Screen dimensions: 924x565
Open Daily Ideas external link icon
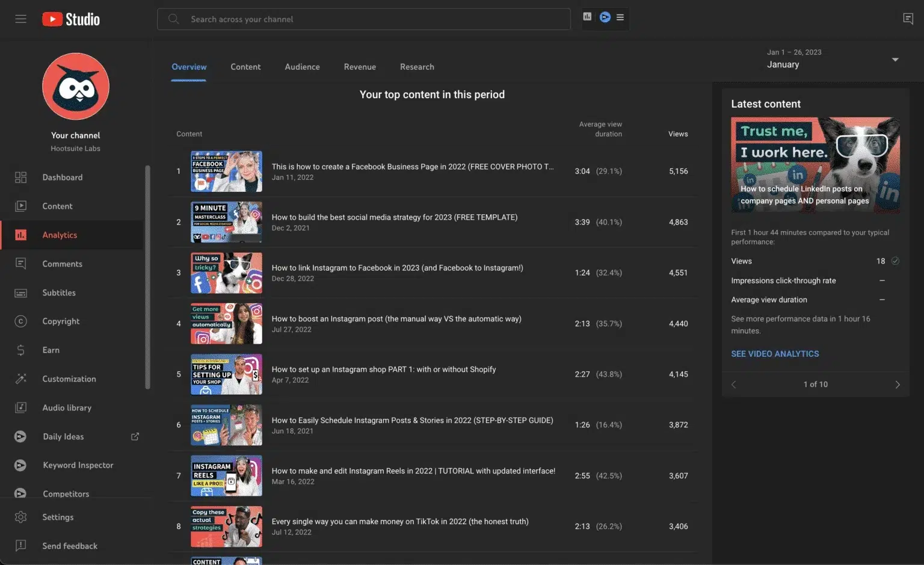pos(135,437)
